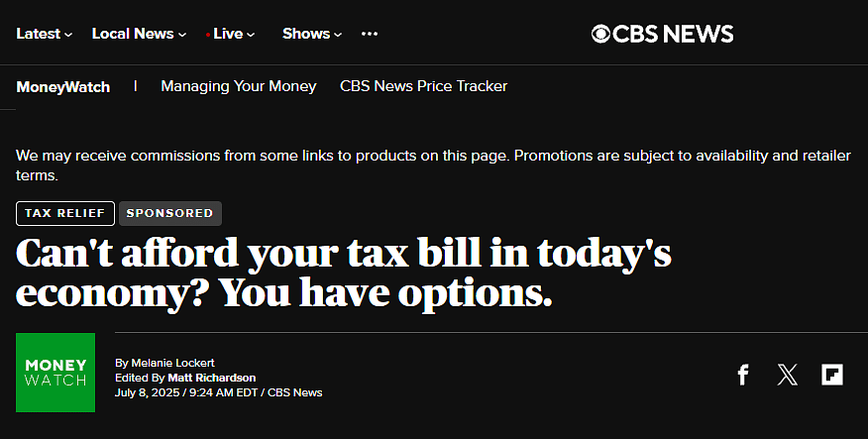The height and width of the screenshot is (439, 868).
Task: Click the green MoneyWatch logo thumbnail
Action: point(55,373)
